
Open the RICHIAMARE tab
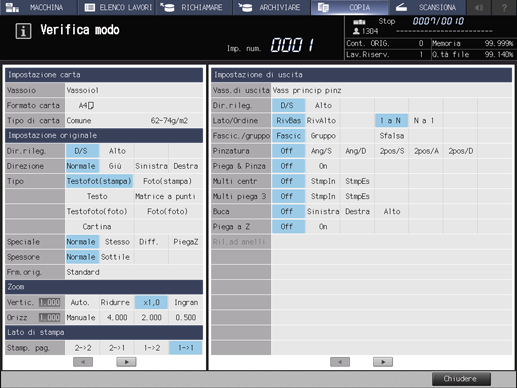pos(194,7)
